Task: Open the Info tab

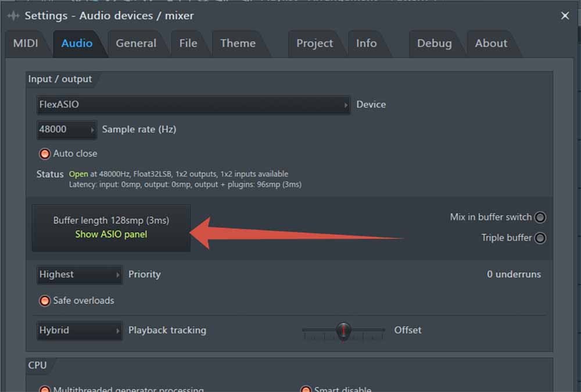Action: point(366,43)
